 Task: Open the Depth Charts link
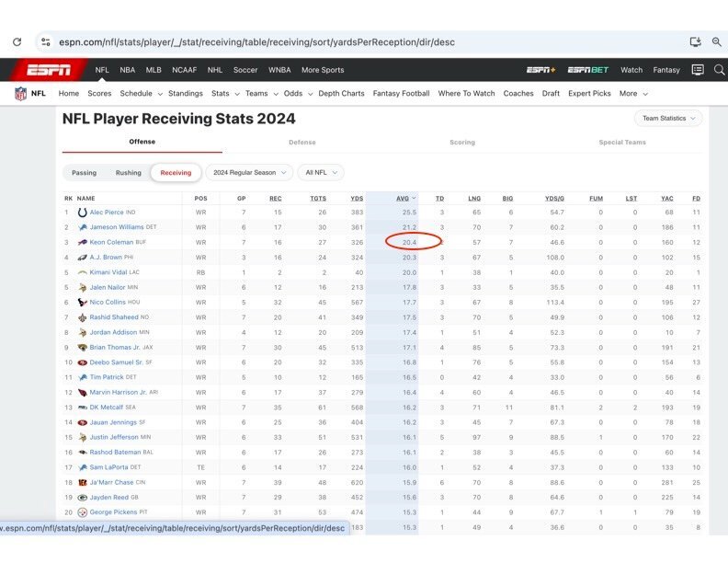coord(341,93)
